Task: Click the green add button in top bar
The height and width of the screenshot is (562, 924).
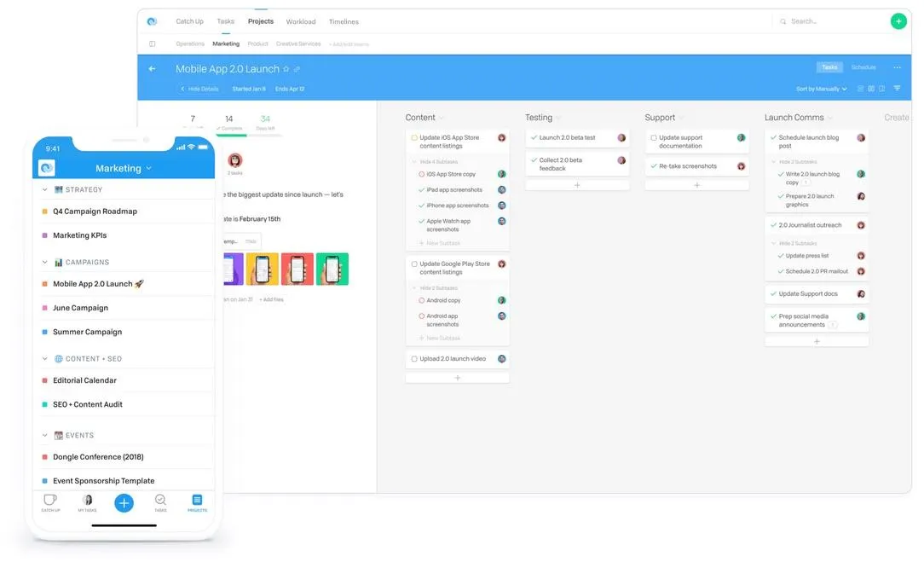Action: coord(898,21)
